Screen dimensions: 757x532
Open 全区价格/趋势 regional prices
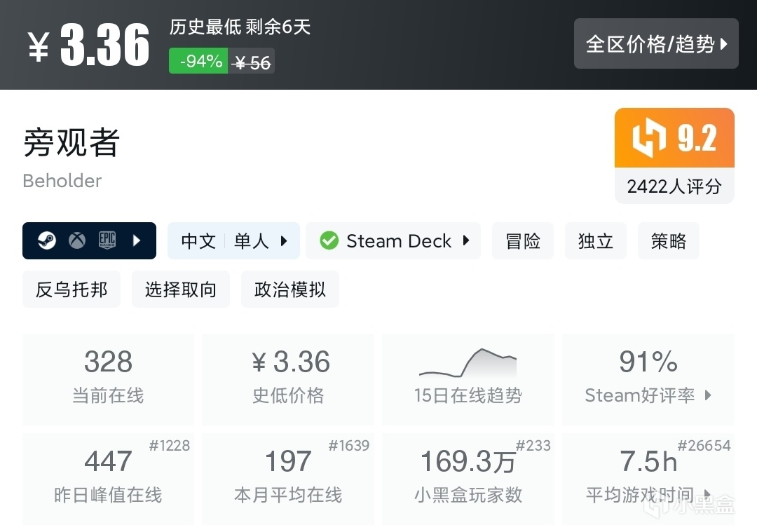(x=656, y=43)
